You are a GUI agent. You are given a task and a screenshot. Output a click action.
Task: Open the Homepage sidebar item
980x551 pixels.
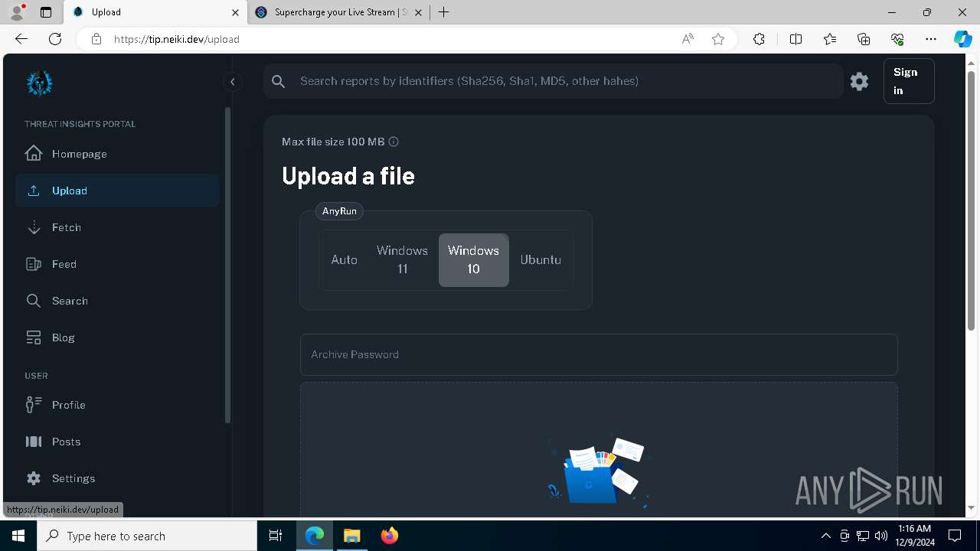[x=117, y=154]
